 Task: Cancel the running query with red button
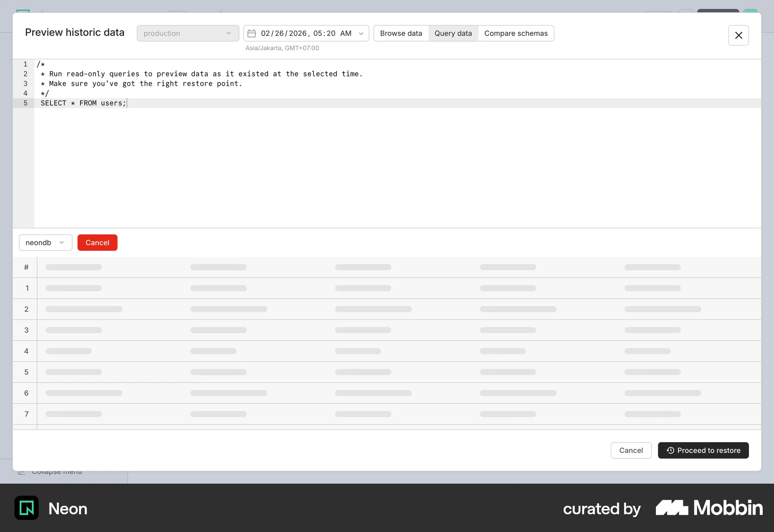click(97, 243)
